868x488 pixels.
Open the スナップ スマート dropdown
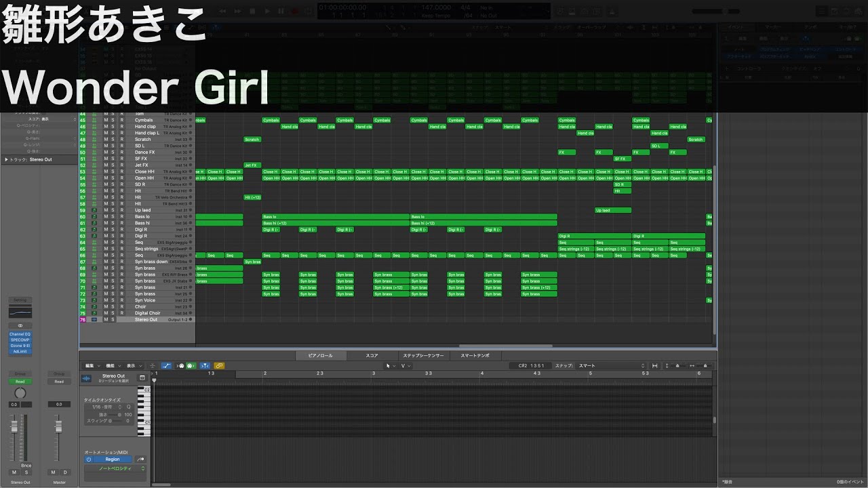pyautogui.click(x=610, y=366)
